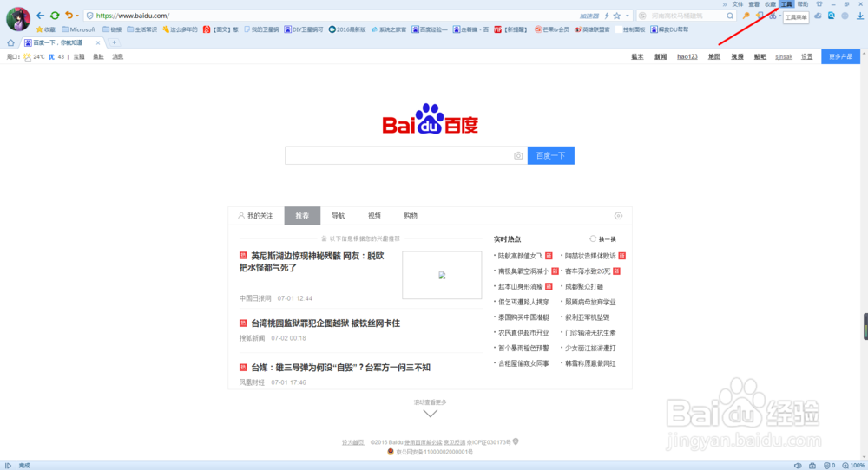868x470 pixels.
Task: Click the 收藏 favorites star in the bookmarks bar
Action: coord(45,29)
